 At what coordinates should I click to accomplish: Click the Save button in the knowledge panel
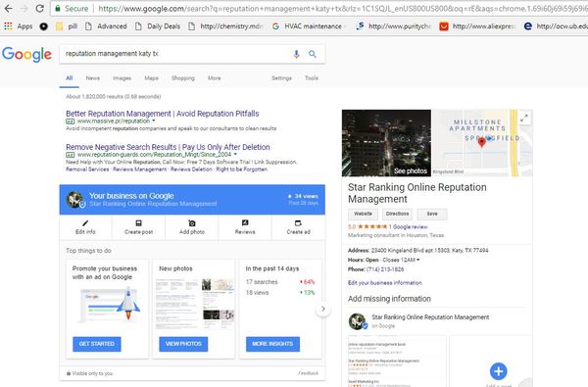point(432,214)
